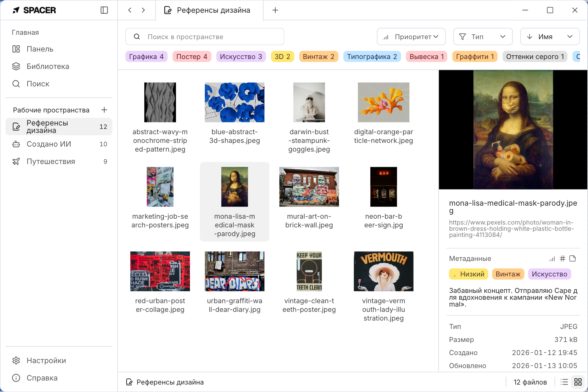
Task: Click the Поиск magnifier icon in sidebar
Action: point(16,84)
